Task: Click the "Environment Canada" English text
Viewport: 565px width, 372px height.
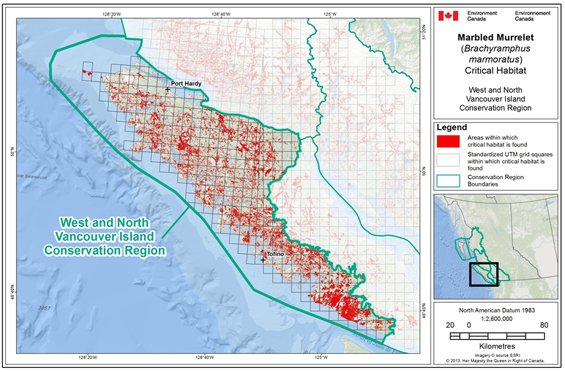Action: pos(482,16)
